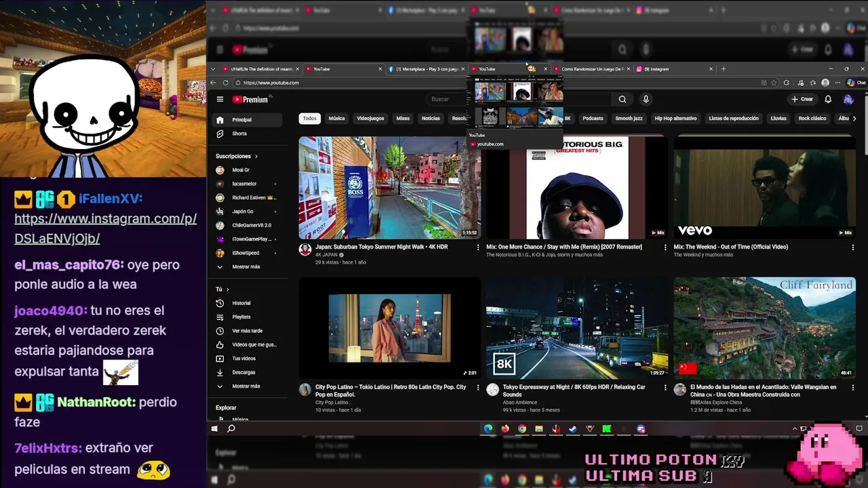
Task: Select the Podcasts filter chip
Action: 593,119
